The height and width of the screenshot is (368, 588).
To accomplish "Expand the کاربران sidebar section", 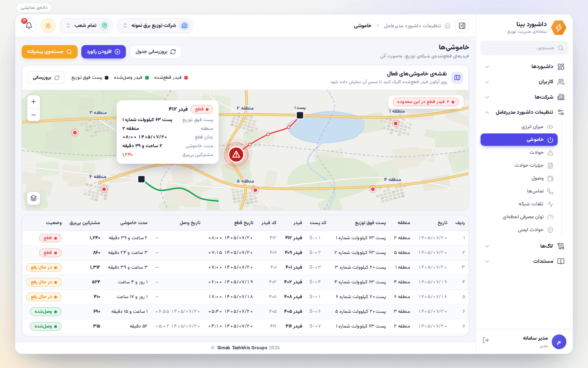I will (524, 82).
